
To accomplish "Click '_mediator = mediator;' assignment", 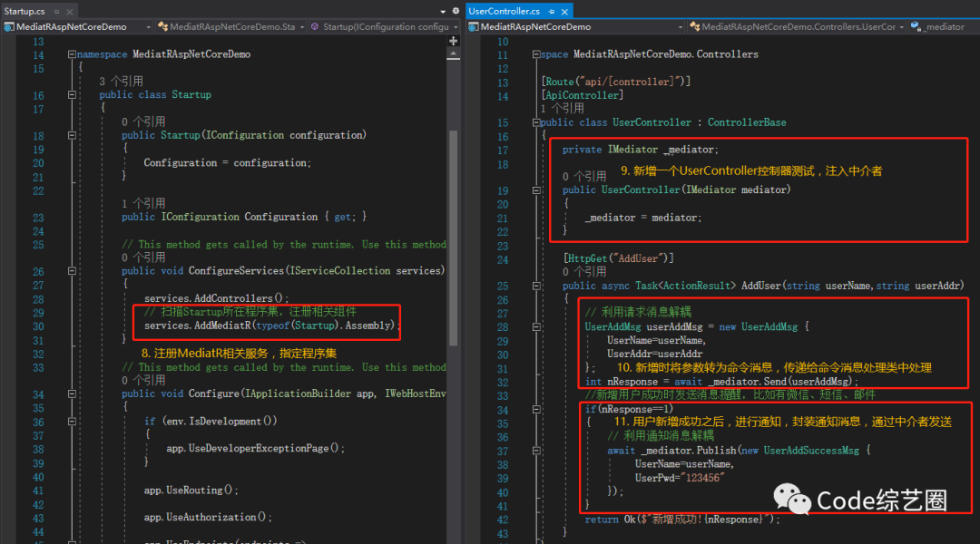I will point(643,218).
